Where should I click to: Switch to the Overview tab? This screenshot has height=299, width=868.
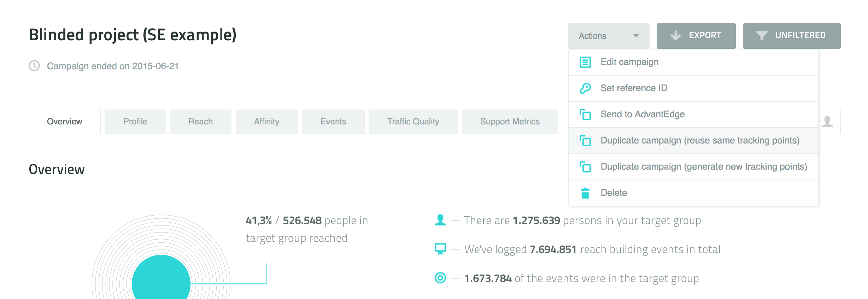[65, 122]
